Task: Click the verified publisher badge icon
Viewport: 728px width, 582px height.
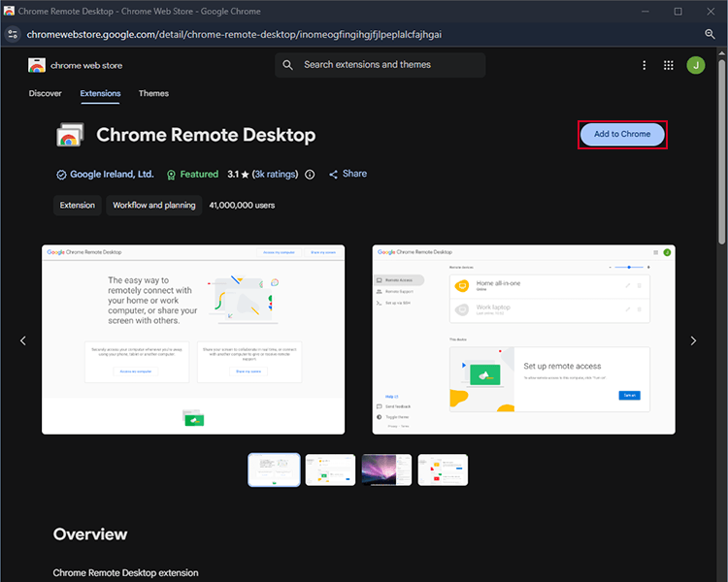Action: pos(61,175)
